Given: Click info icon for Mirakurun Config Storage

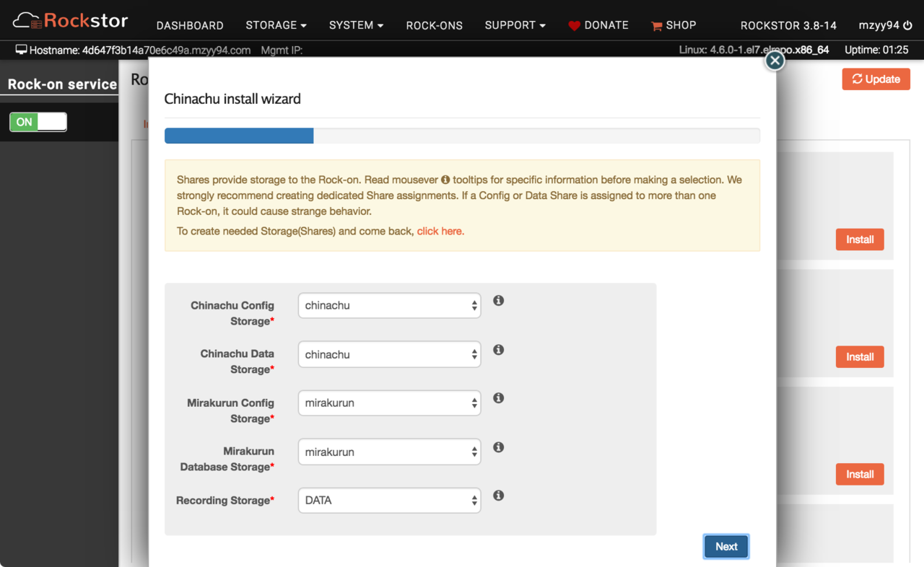Looking at the screenshot, I should (x=498, y=398).
